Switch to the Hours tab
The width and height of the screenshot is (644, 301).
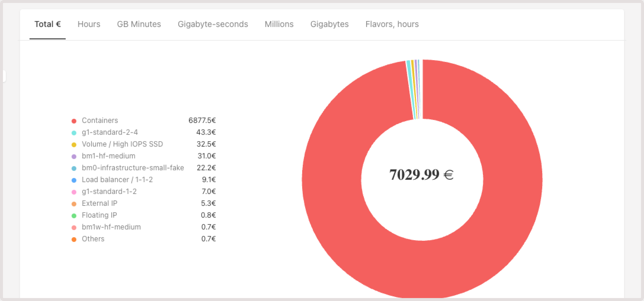click(x=89, y=24)
